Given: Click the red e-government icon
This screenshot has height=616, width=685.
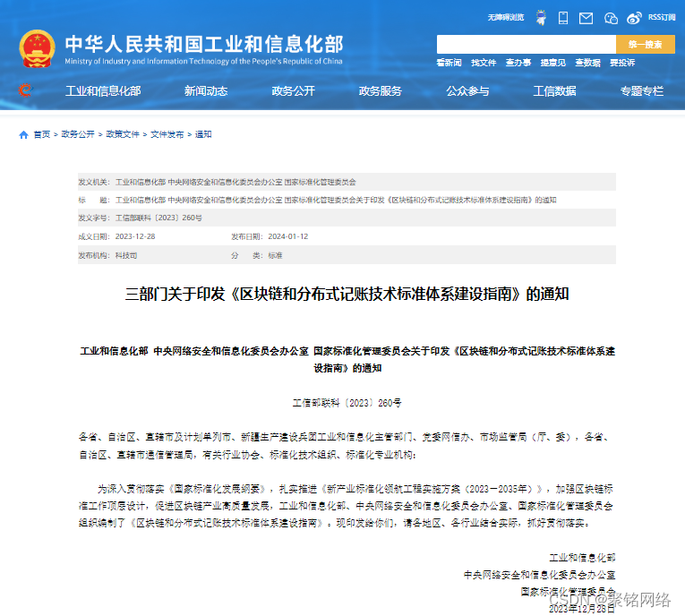Looking at the screenshot, I should click(26, 90).
